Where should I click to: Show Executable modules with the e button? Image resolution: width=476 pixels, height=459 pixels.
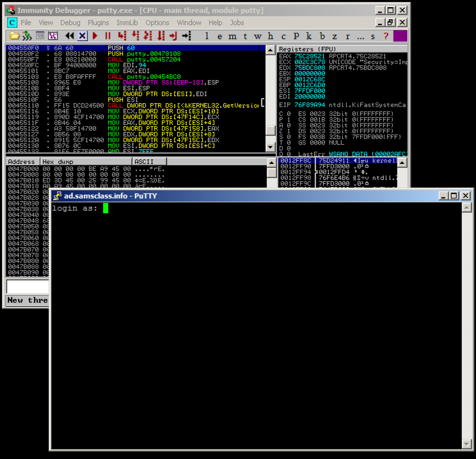click(x=219, y=36)
